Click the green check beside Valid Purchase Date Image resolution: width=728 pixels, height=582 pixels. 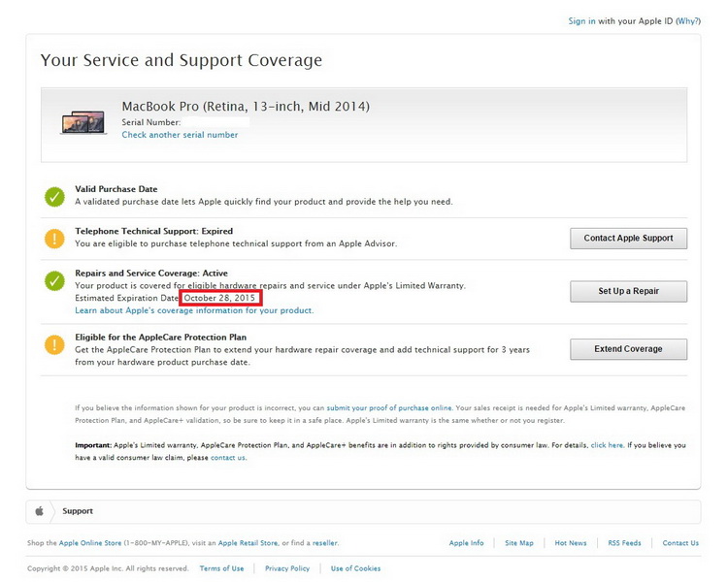[x=55, y=196]
